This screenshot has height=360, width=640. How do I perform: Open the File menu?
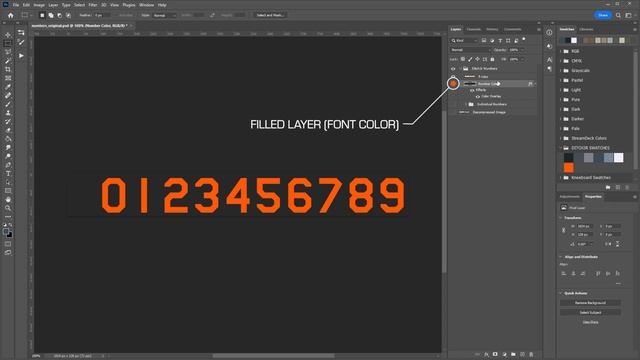(x=16, y=5)
